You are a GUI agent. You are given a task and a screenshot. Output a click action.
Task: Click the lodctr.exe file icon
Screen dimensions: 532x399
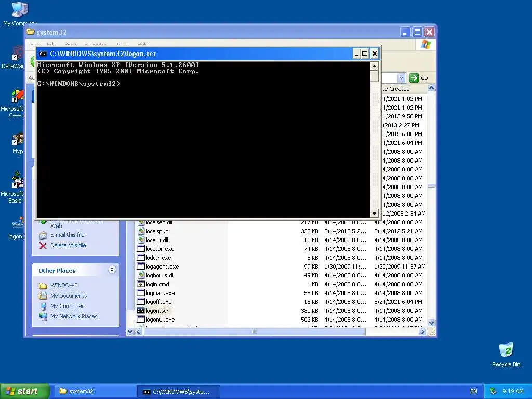point(141,258)
